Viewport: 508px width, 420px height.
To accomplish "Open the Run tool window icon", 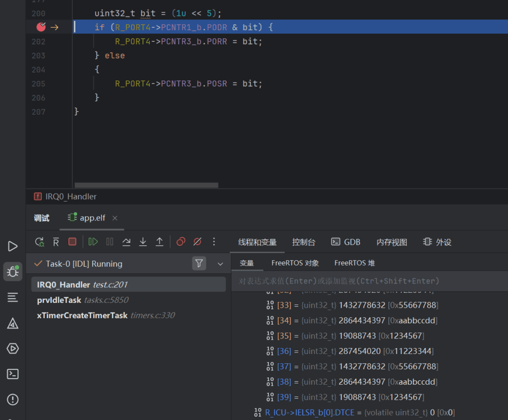I will [x=12, y=246].
